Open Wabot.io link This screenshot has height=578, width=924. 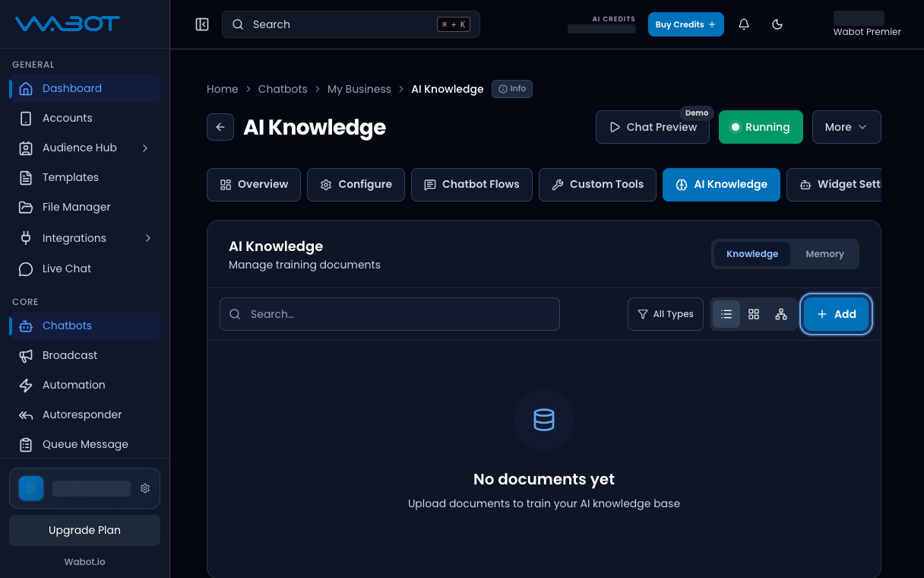point(84,561)
